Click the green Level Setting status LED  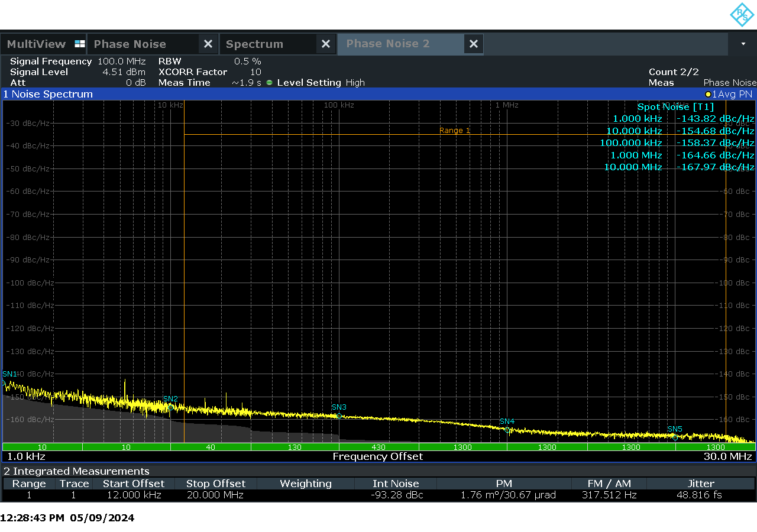pos(269,83)
